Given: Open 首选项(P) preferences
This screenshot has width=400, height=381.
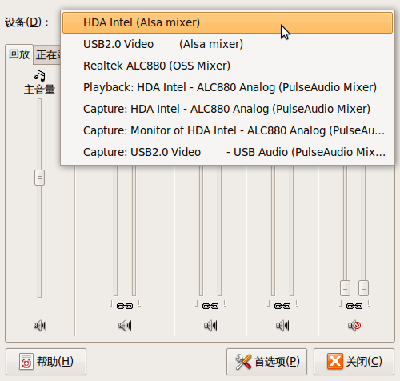Looking at the screenshot, I should pos(267,361).
